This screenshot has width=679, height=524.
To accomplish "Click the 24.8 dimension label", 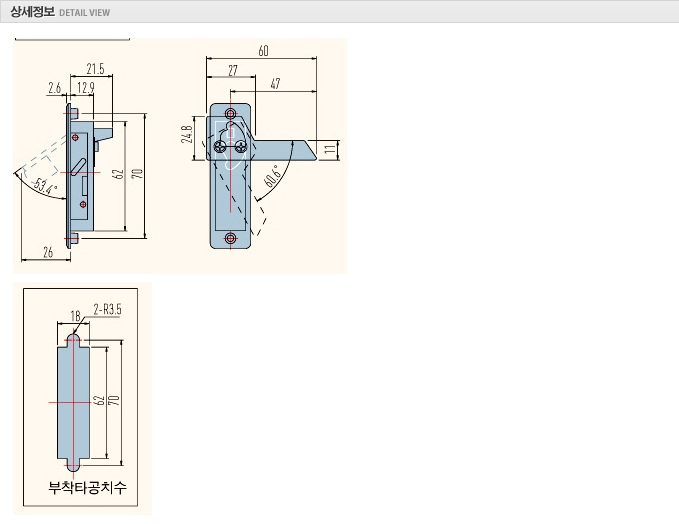I will pyautogui.click(x=186, y=135).
